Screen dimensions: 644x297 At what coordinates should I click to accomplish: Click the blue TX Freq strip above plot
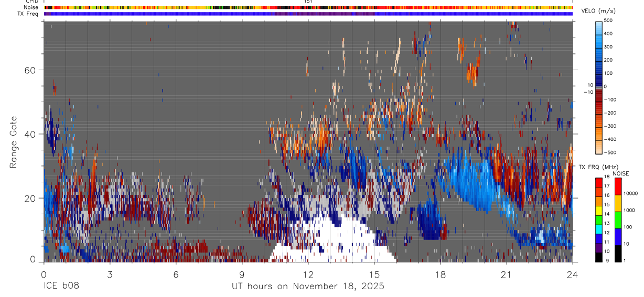click(x=308, y=14)
